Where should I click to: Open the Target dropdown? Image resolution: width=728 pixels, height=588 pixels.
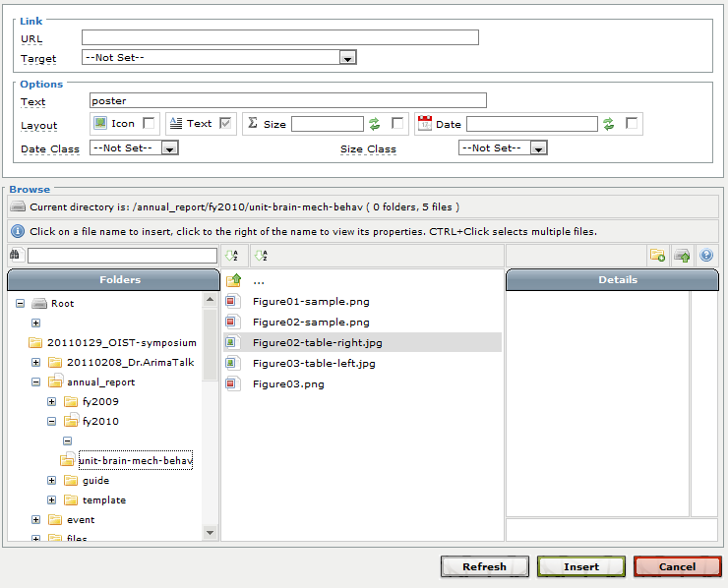(x=346, y=58)
